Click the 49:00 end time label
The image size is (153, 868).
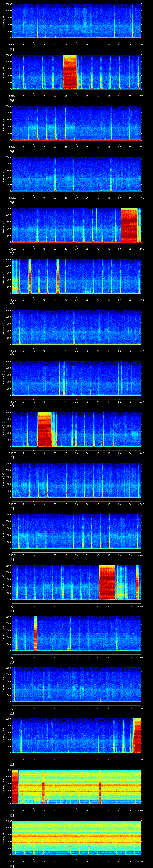(x=141, y=606)
